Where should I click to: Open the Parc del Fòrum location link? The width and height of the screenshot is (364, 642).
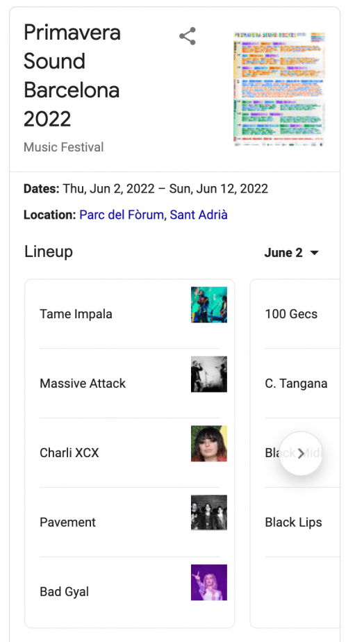[x=121, y=215]
